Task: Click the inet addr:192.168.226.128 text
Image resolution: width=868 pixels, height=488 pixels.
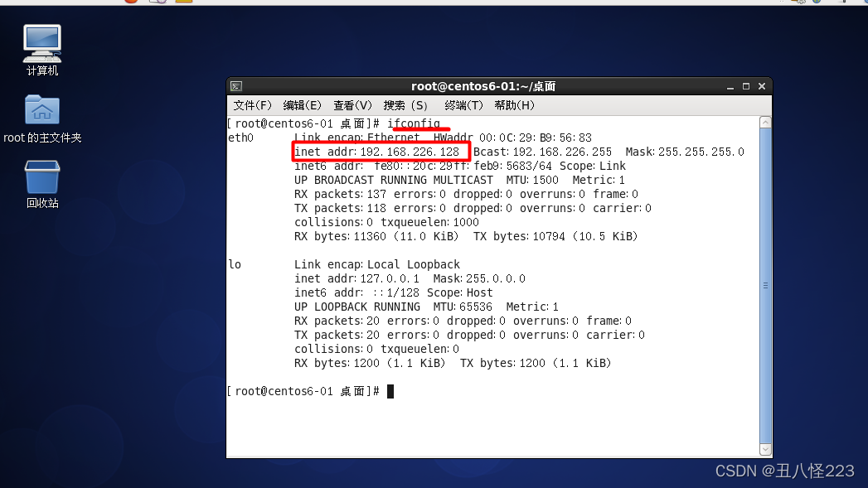Action: (377, 152)
